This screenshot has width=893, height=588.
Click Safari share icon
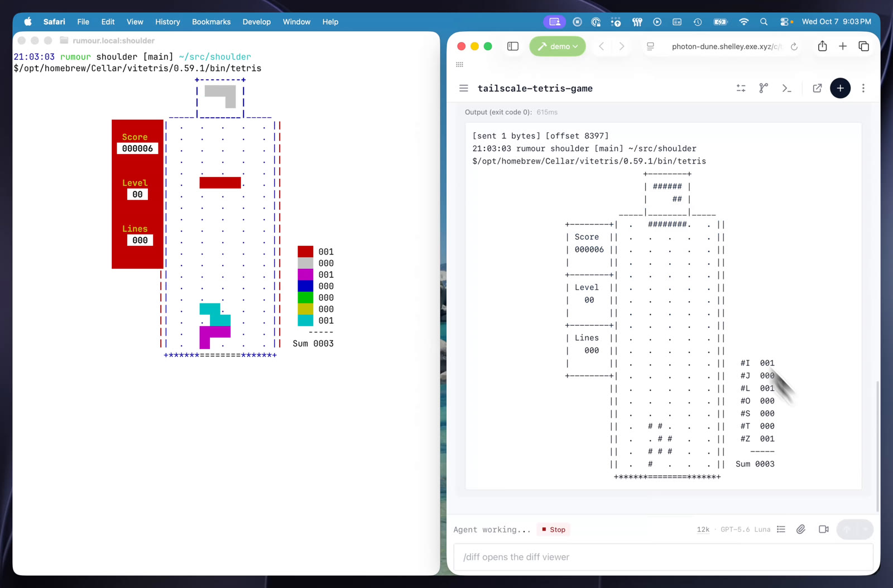click(x=822, y=46)
